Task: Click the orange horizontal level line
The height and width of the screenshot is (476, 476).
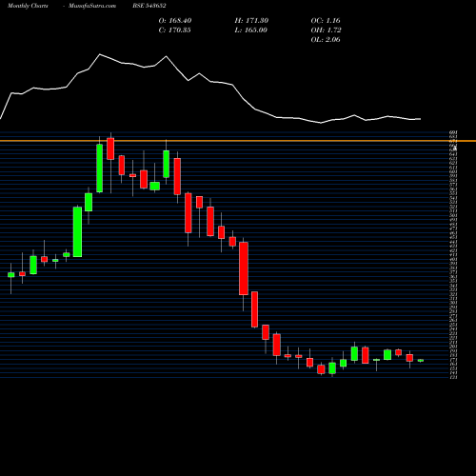Action: (238, 141)
